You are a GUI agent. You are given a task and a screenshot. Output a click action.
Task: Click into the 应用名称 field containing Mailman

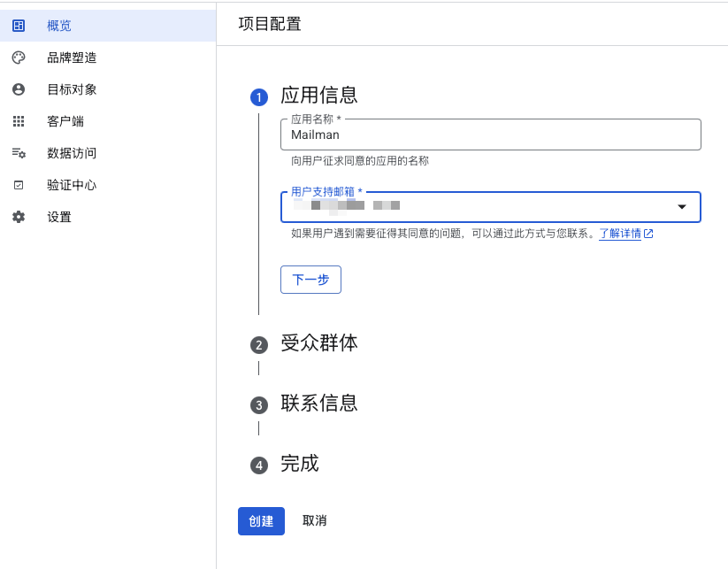(491, 135)
